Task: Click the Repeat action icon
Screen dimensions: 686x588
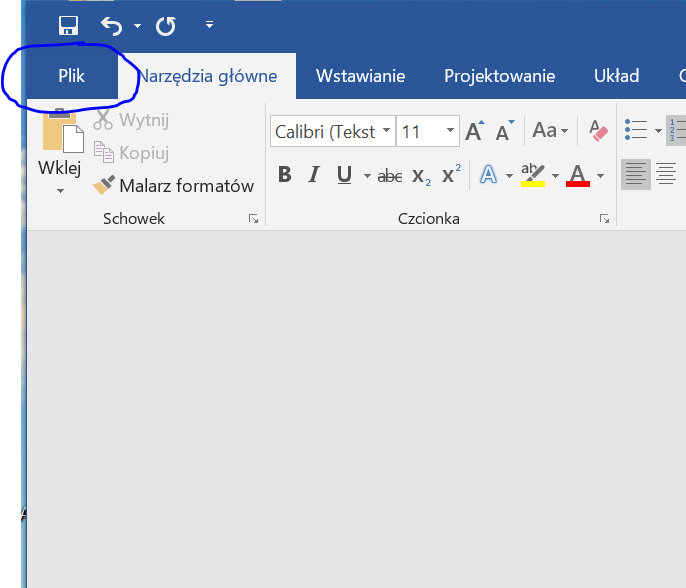Action: click(166, 26)
